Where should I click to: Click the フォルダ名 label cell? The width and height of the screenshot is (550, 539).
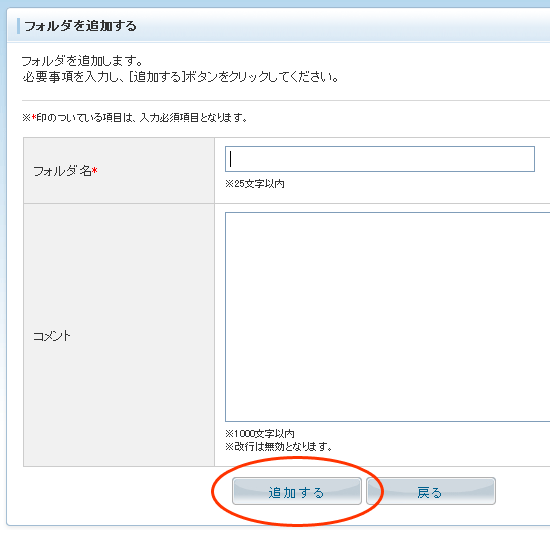119,170
